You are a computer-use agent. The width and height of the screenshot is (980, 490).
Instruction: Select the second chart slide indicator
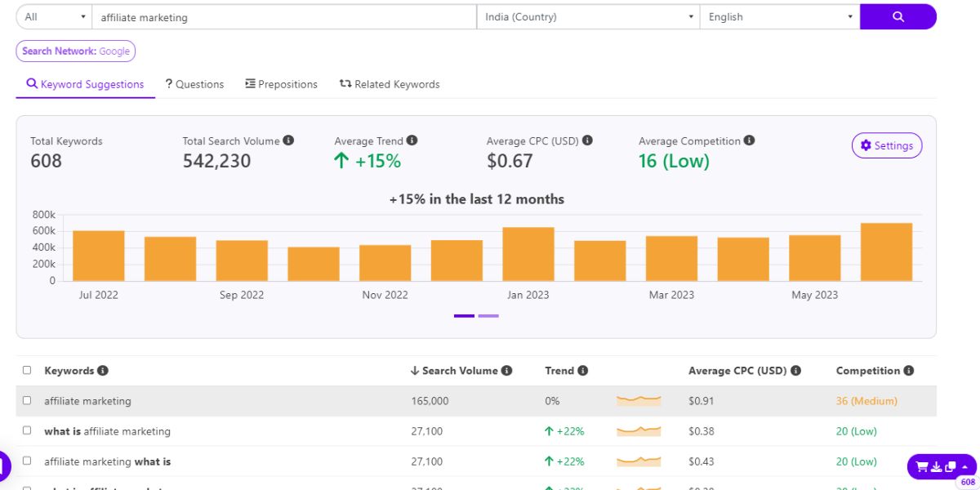click(488, 315)
